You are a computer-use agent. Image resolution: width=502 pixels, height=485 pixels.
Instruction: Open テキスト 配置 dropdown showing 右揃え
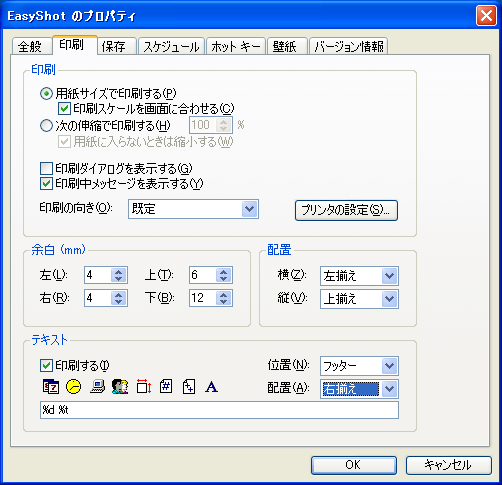359,389
